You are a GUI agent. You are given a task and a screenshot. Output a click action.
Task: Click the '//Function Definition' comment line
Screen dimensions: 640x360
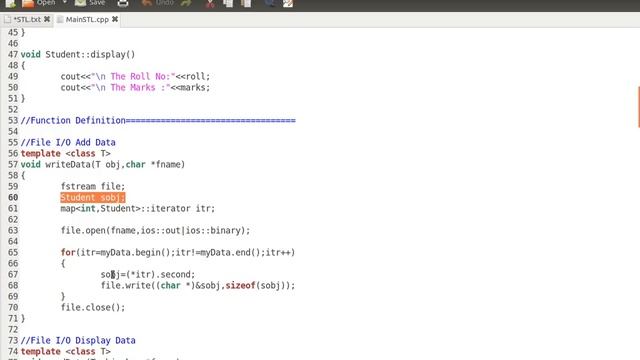click(158, 121)
